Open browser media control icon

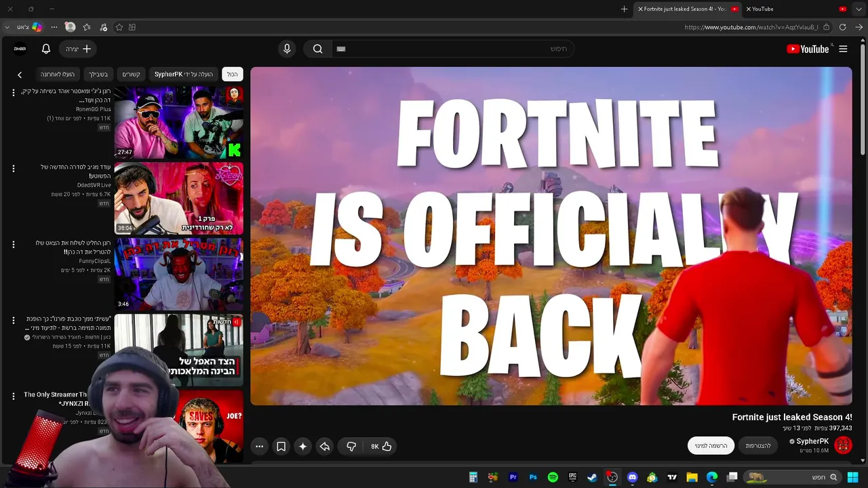tap(103, 27)
